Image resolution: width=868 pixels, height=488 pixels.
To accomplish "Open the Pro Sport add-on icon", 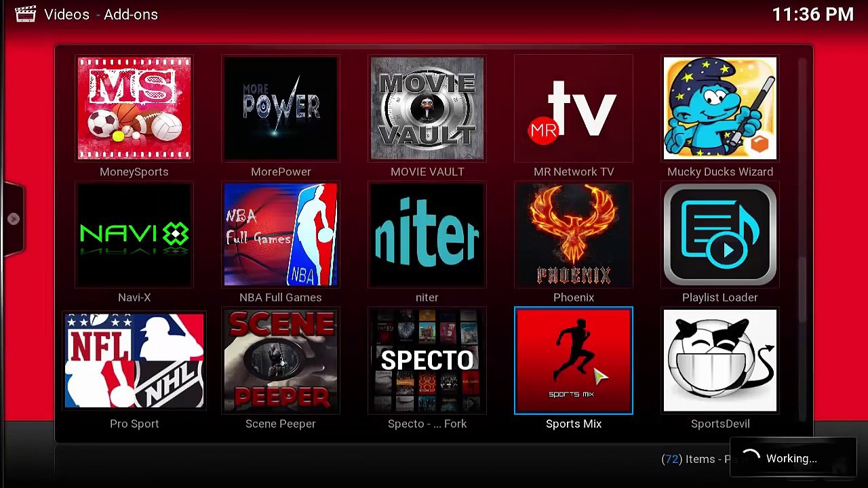I will click(x=134, y=361).
